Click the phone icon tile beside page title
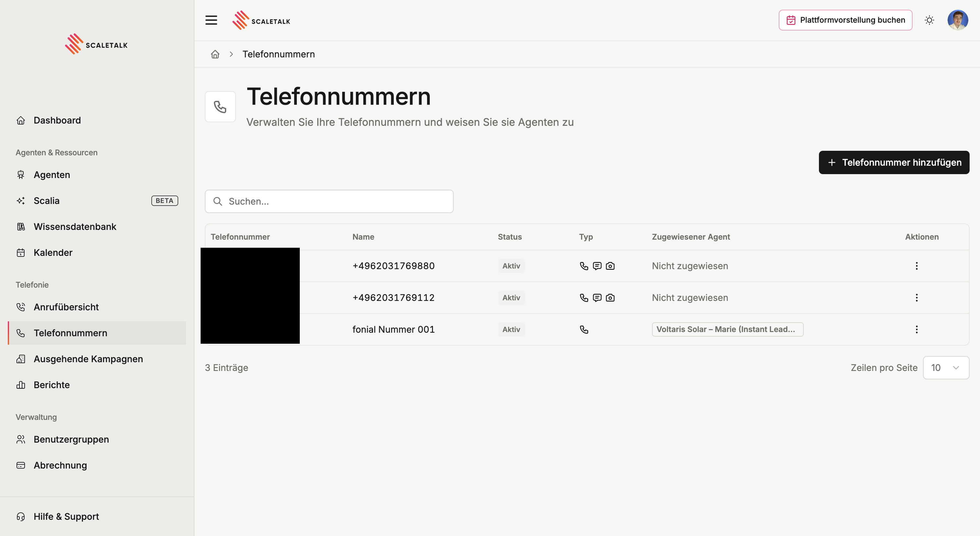This screenshot has width=980, height=536. pos(220,107)
